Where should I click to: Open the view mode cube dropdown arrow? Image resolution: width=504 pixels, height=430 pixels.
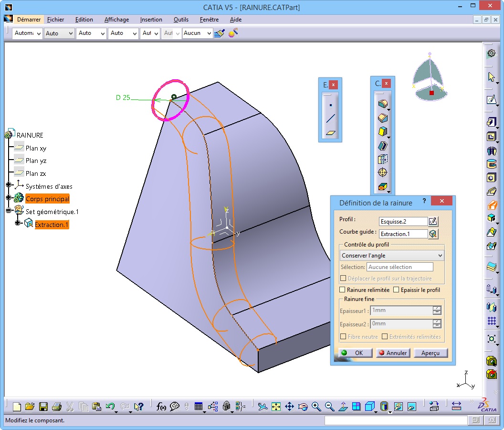(x=376, y=412)
